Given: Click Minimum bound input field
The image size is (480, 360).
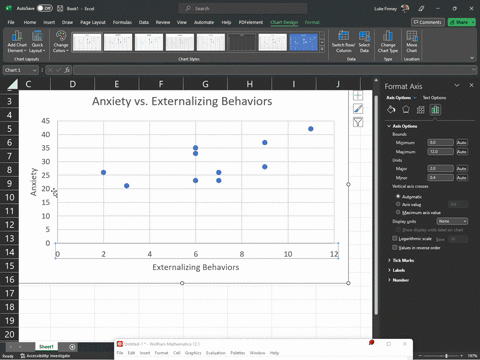Looking at the screenshot, I should [440, 142].
